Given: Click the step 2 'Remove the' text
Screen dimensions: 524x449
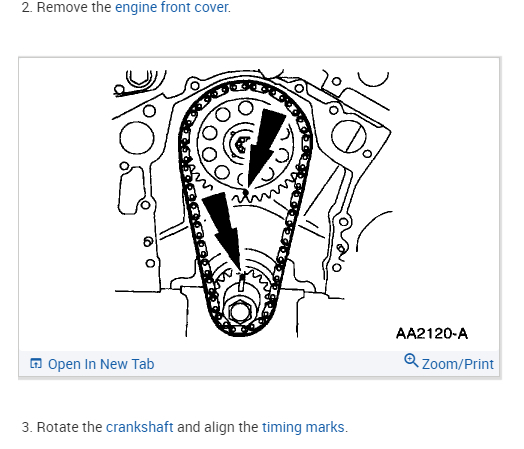Looking at the screenshot, I should 74,7.
